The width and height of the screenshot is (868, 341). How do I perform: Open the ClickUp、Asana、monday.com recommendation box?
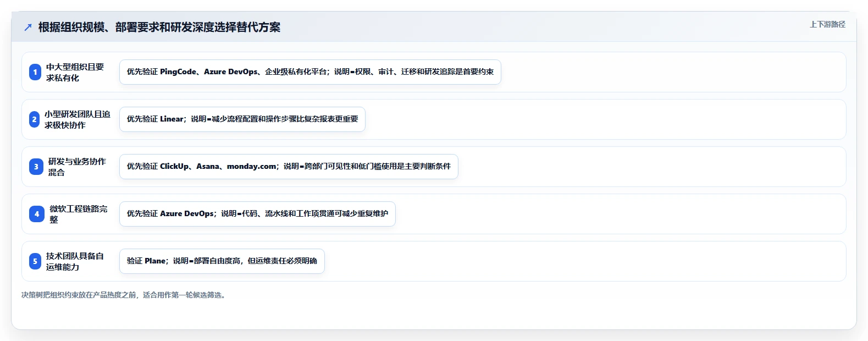289,167
